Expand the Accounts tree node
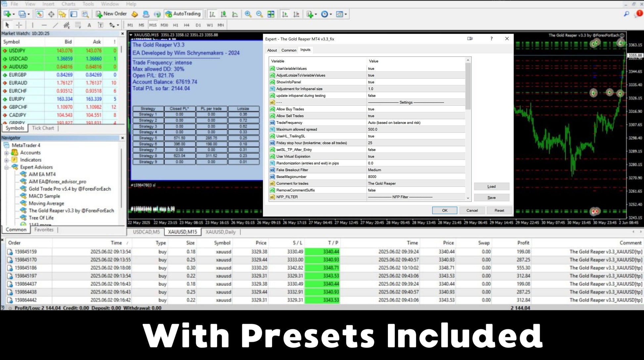Viewport: 644px width, 360px height. point(6,153)
